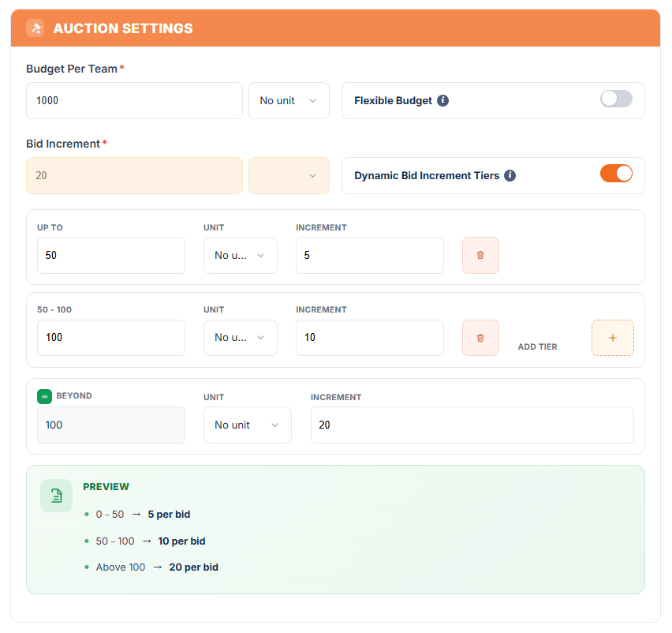The height and width of the screenshot is (633, 672).
Task: Click the auction gavel icon in header
Action: click(x=35, y=28)
